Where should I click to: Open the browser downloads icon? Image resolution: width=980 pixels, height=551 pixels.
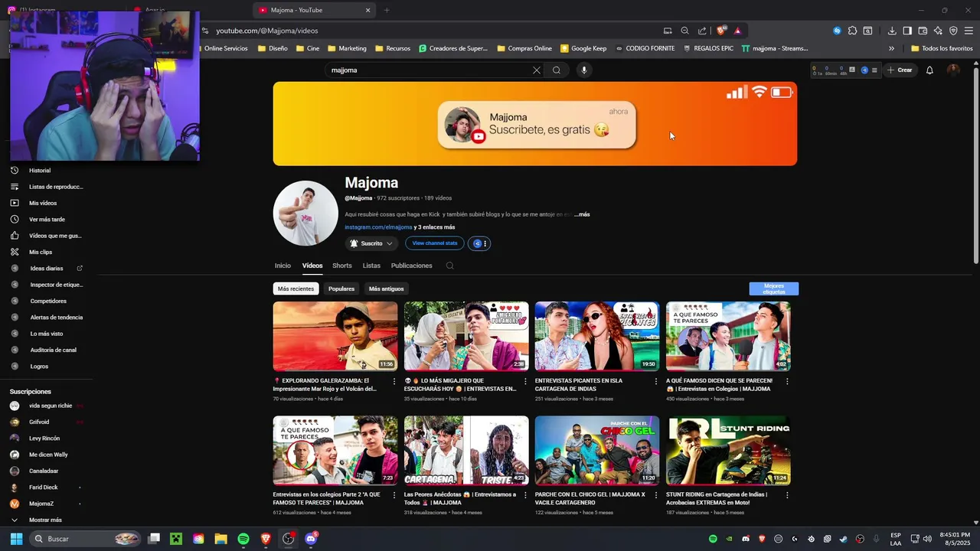(892, 31)
